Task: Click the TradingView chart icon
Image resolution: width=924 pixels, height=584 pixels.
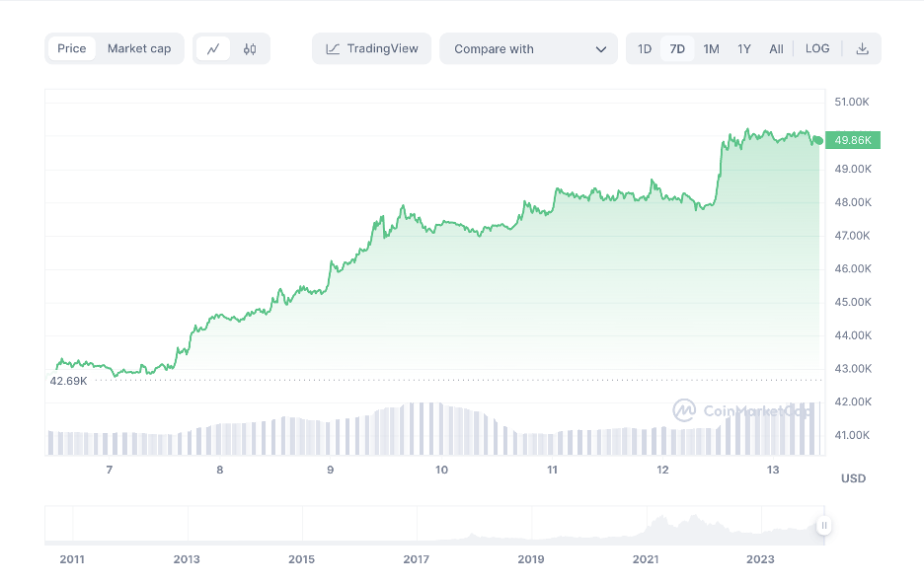Action: pos(334,49)
